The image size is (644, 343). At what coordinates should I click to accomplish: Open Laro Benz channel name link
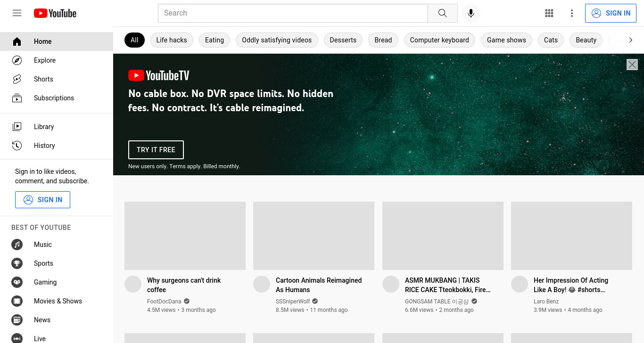(546, 302)
